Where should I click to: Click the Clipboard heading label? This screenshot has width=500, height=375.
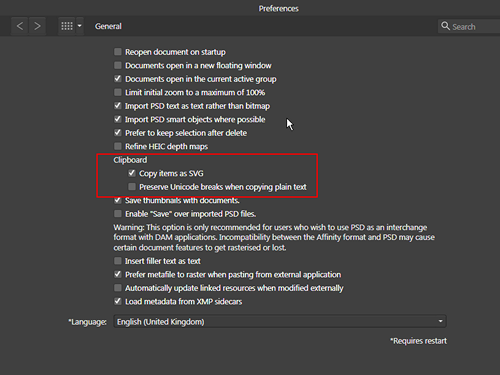coord(130,160)
